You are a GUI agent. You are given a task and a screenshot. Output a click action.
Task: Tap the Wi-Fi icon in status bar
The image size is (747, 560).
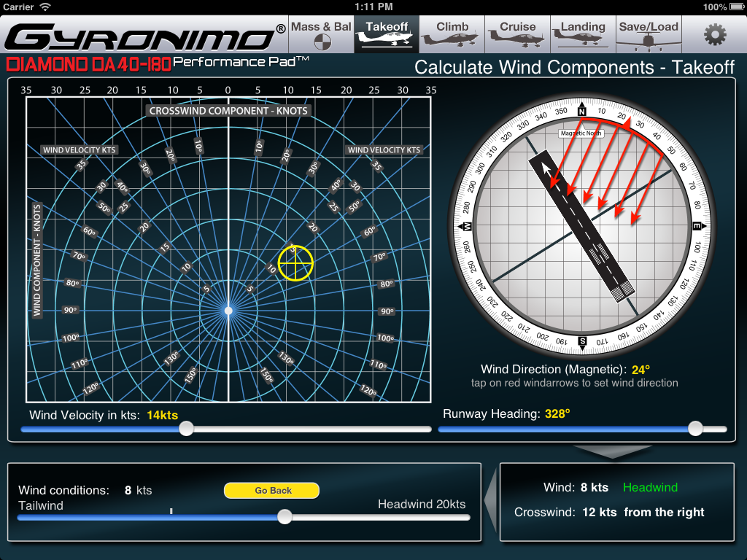[x=44, y=7]
